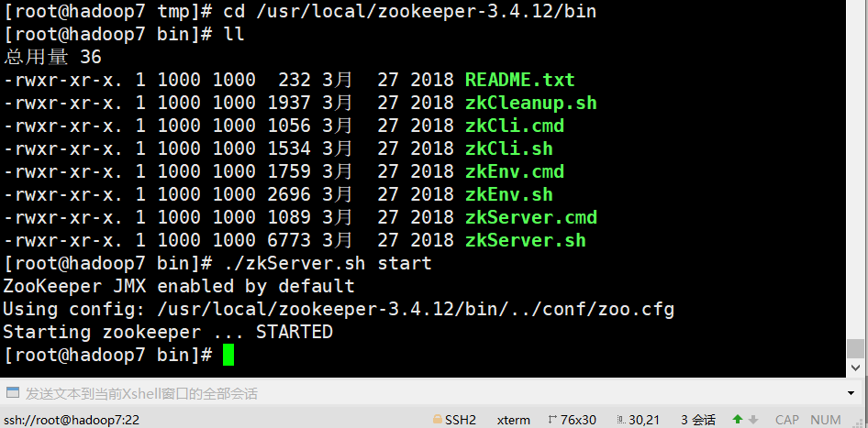This screenshot has width=868, height=428.
Task: Click the zkEnv.sh file name
Action: pos(508,194)
